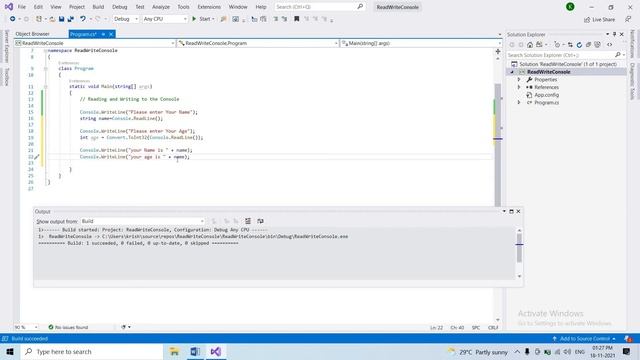
Task: Click the View Code icon in Solution Explorer
Action: coord(609,44)
